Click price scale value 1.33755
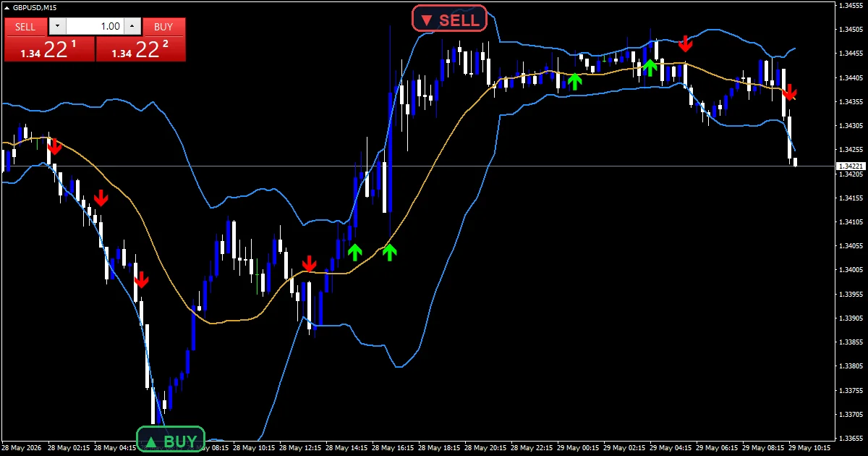868x456 pixels. [851, 391]
